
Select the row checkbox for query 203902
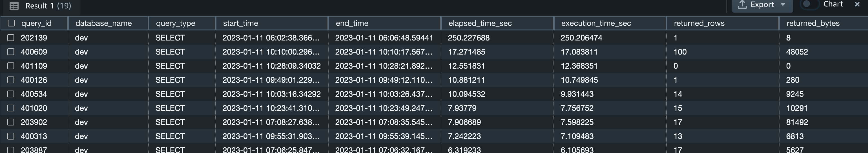pos(11,122)
